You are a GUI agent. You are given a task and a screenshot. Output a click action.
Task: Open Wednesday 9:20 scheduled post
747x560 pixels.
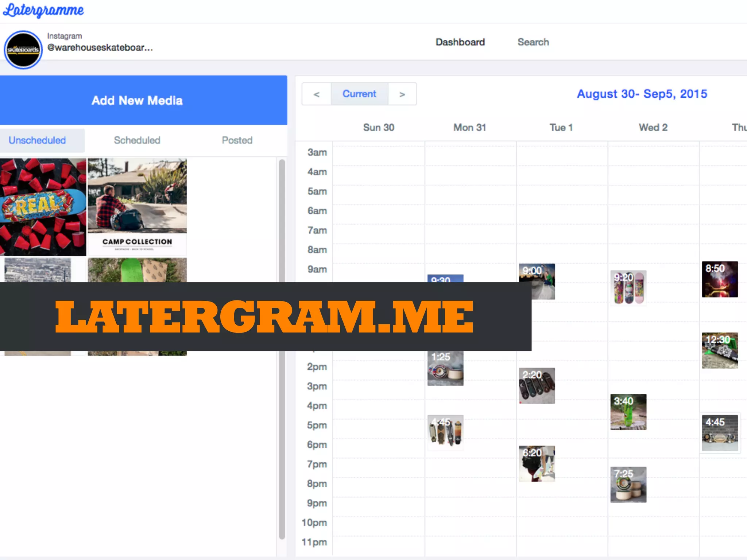point(628,287)
